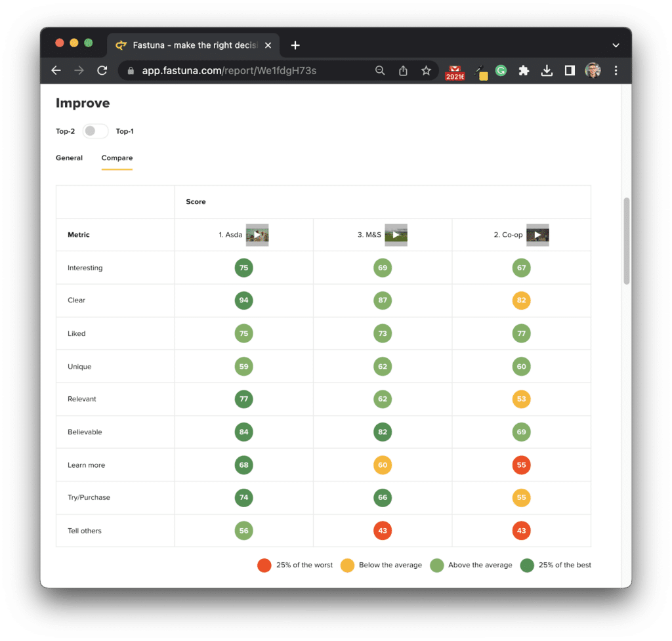
Task: Play the M&S video thumbnail
Action: 396,235
